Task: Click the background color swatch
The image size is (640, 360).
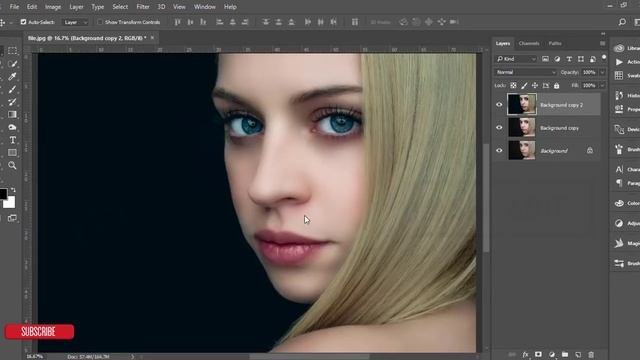Action: click(10, 202)
